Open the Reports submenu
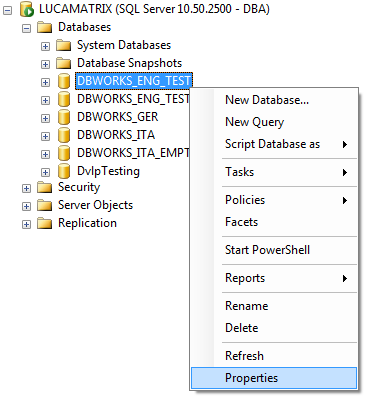Viewport: 372px width, 399px height. (274, 278)
